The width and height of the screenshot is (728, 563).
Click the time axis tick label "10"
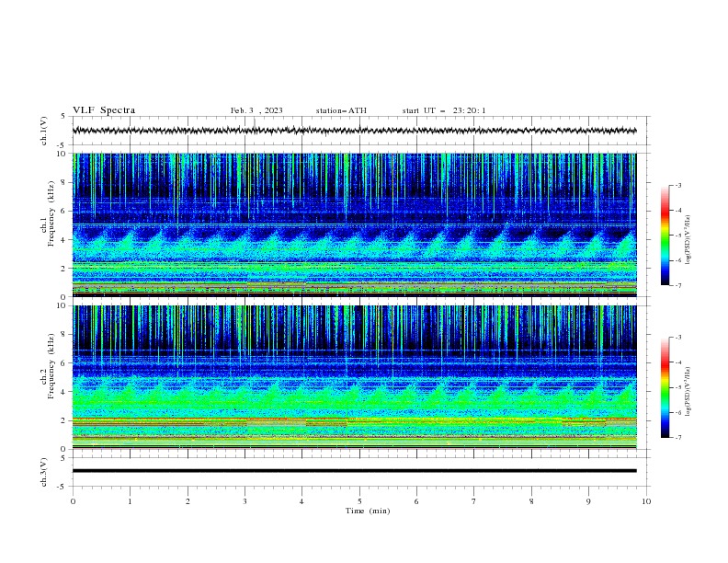(x=646, y=501)
